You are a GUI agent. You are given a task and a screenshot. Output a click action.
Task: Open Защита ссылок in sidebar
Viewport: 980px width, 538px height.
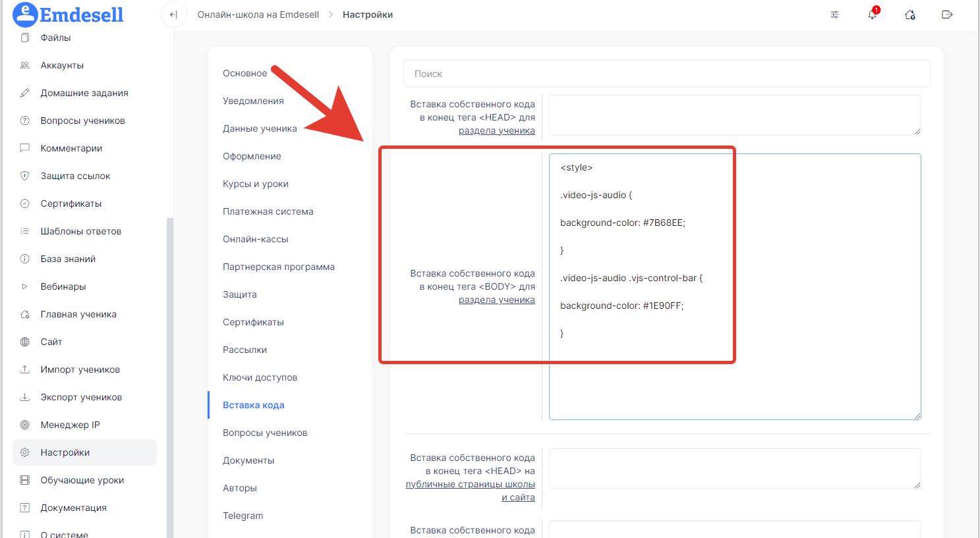click(x=75, y=176)
